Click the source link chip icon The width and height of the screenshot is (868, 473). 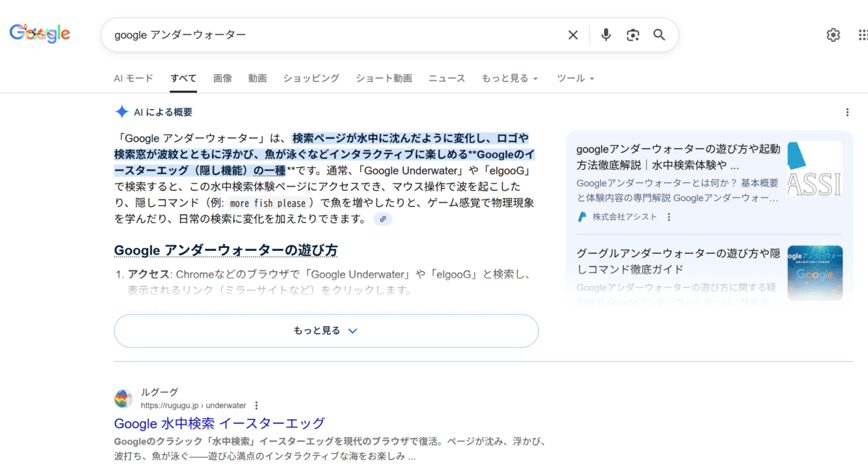tap(383, 219)
